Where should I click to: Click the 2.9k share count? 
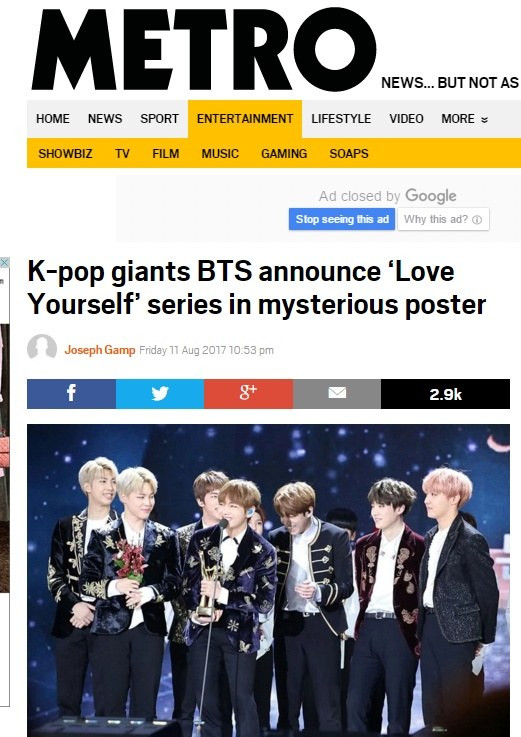pyautogui.click(x=445, y=394)
